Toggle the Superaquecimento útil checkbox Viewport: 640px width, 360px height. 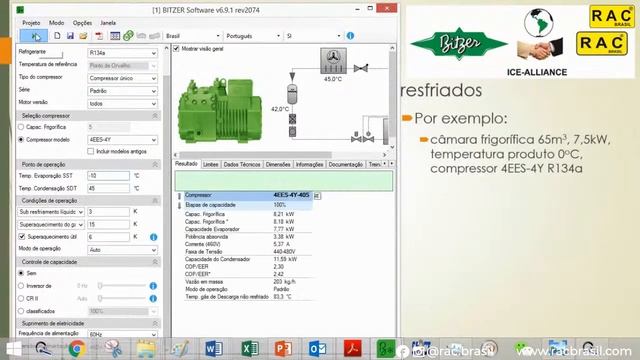pyautogui.click(x=22, y=237)
